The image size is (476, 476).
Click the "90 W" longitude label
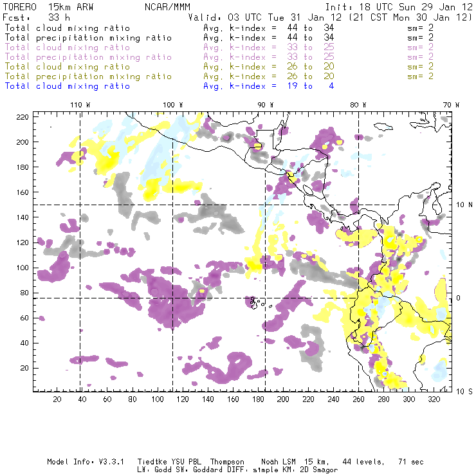[x=266, y=105]
